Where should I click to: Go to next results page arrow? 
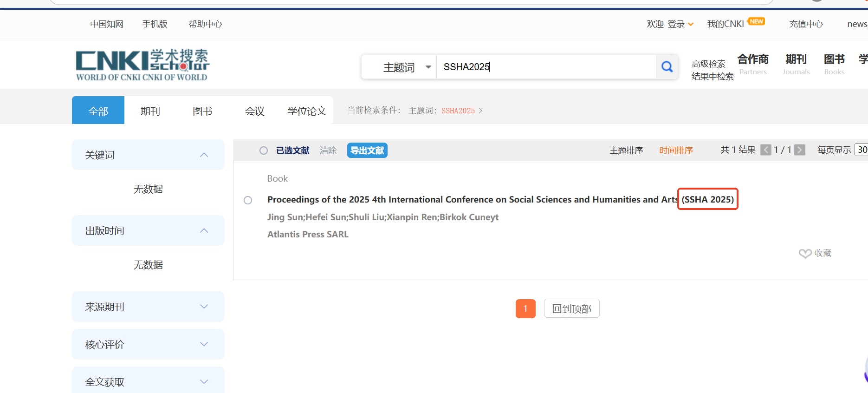(x=799, y=150)
